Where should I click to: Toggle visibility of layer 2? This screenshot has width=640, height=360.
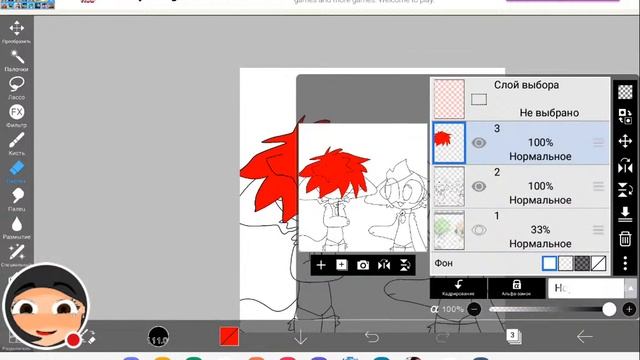point(479,187)
